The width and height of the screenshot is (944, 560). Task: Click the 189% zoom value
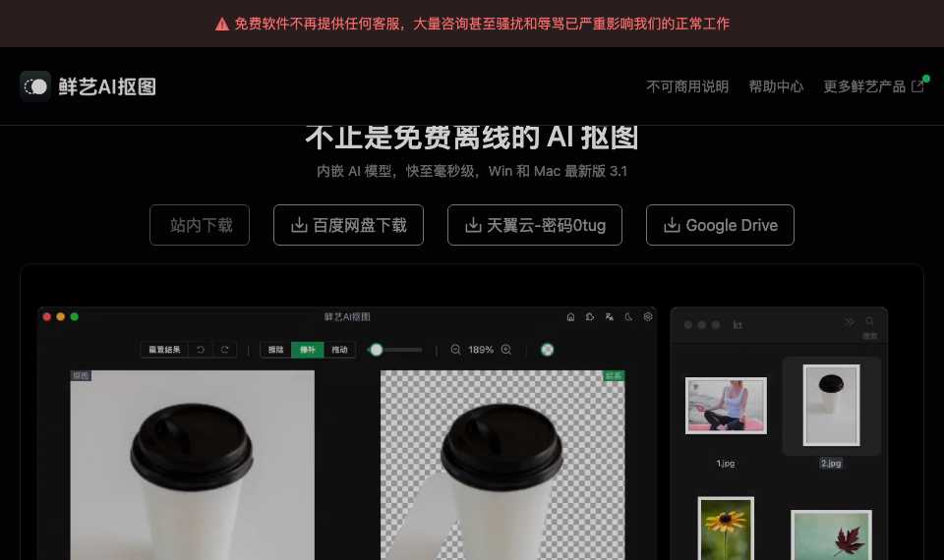click(x=481, y=350)
